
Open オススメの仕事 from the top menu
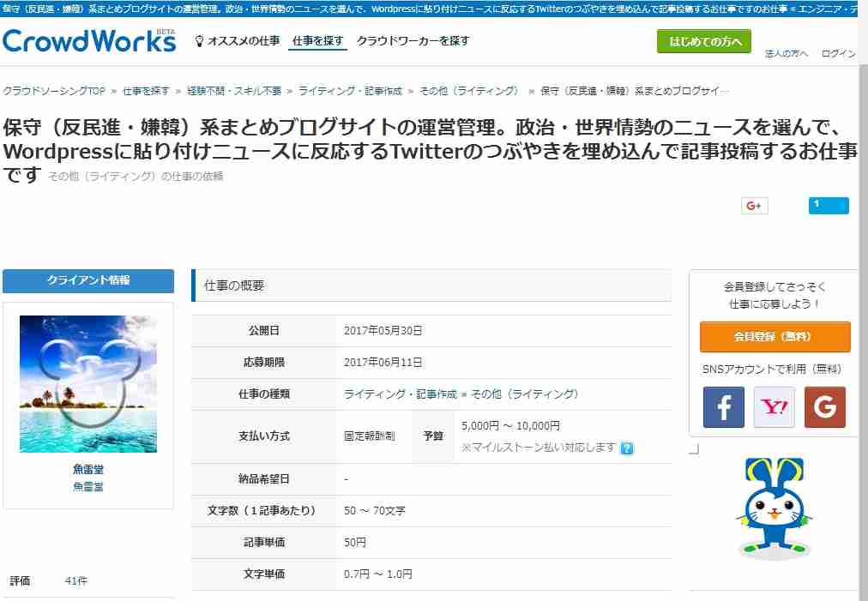245,40
